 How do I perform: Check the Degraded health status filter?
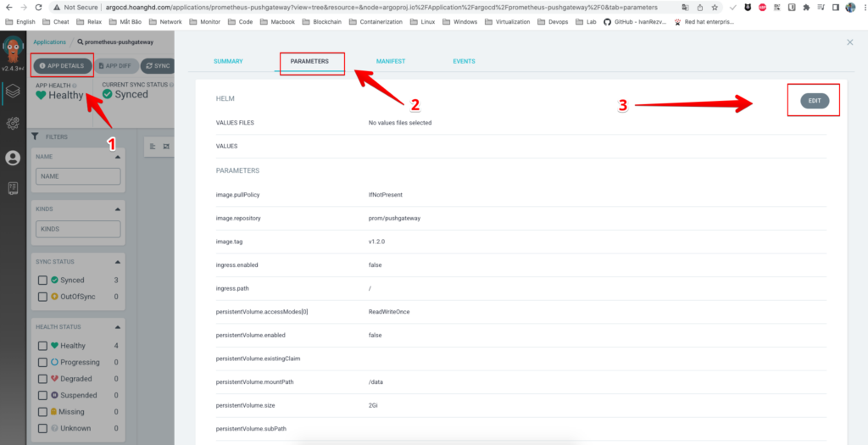[x=42, y=379]
